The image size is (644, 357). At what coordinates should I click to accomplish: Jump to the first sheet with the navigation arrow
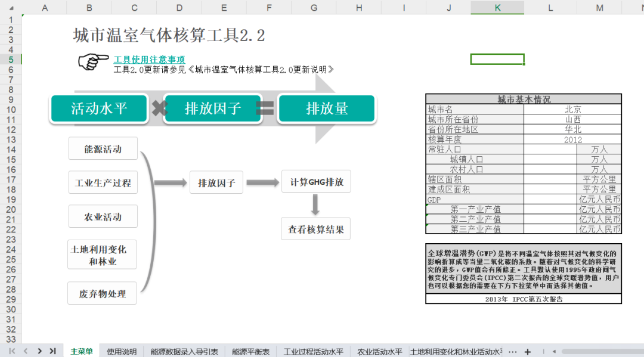(x=12, y=351)
